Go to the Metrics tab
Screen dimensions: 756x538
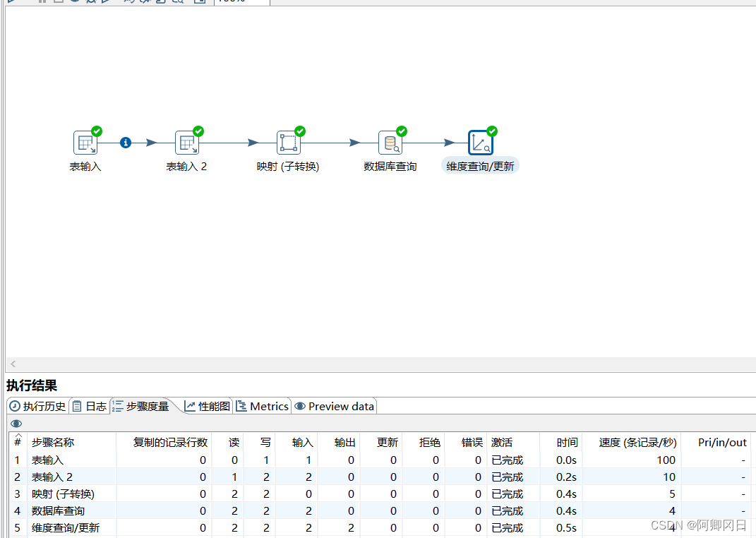pos(262,407)
